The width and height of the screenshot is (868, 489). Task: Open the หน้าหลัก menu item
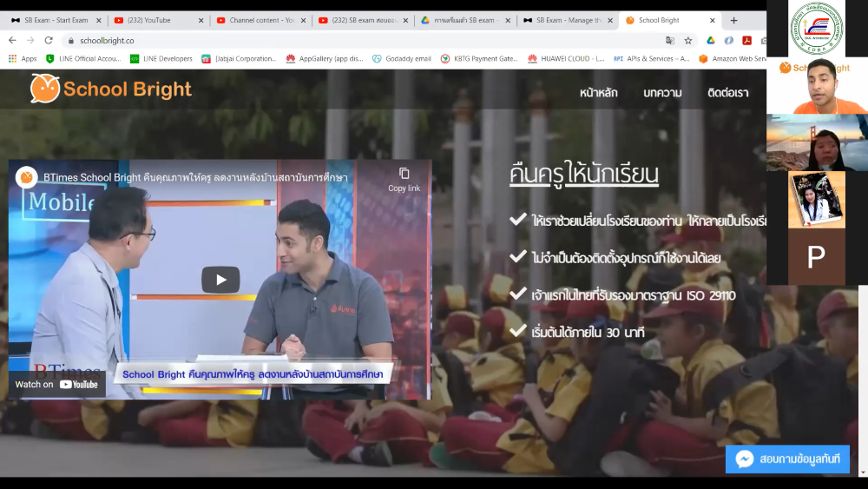click(598, 93)
